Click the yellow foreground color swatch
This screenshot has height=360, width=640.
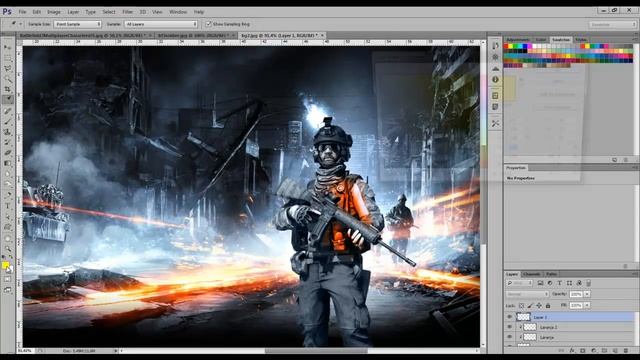[x=5, y=266]
